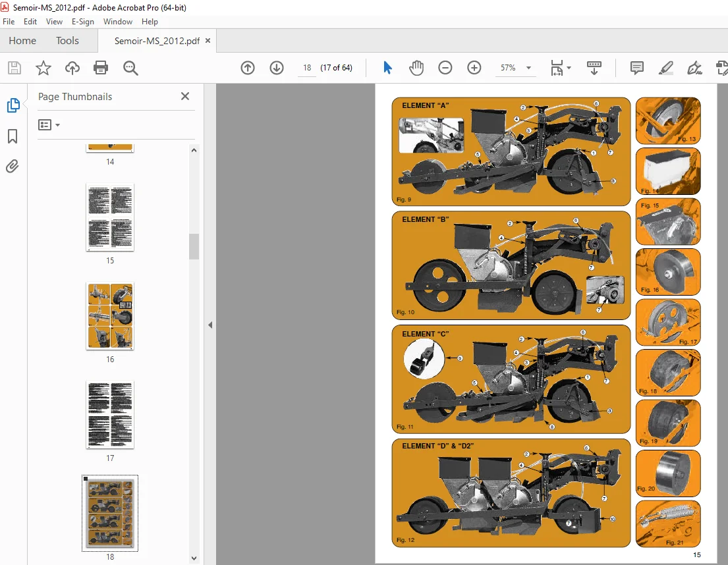This screenshot has width=728, height=565.
Task: Open the Sign document pen icon
Action: (694, 68)
